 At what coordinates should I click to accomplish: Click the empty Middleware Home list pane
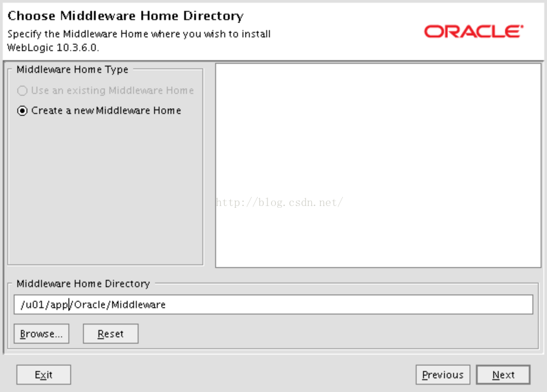tap(378, 166)
